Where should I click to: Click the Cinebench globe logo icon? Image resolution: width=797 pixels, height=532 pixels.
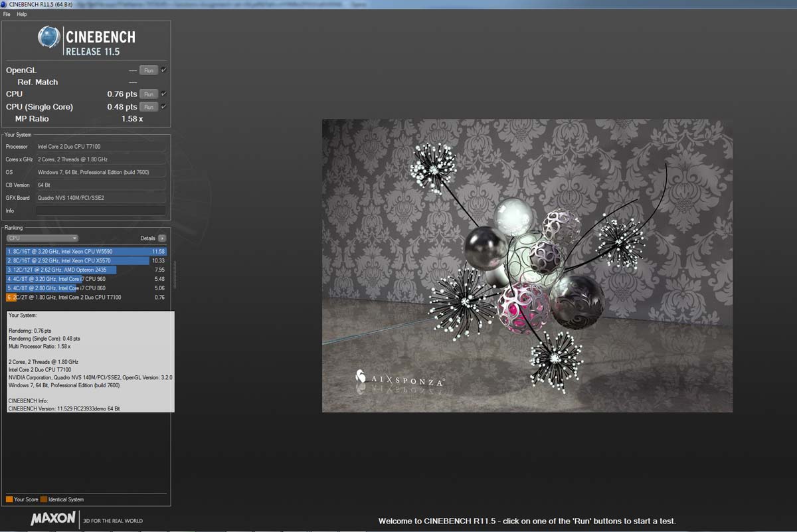(x=48, y=37)
